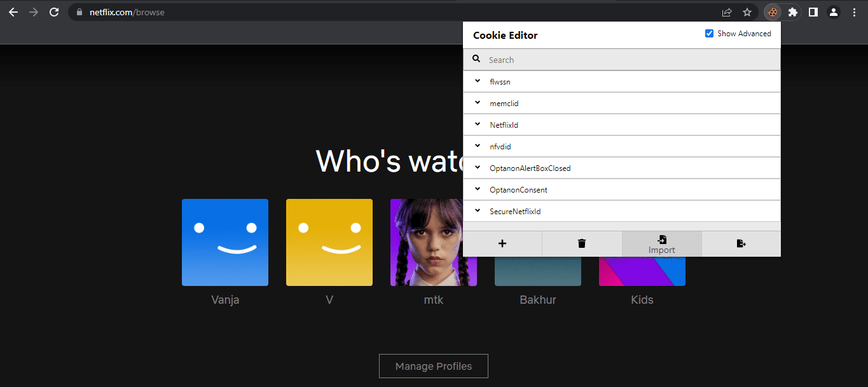Click the flwssn cookie name
The image size is (868, 387).
500,82
